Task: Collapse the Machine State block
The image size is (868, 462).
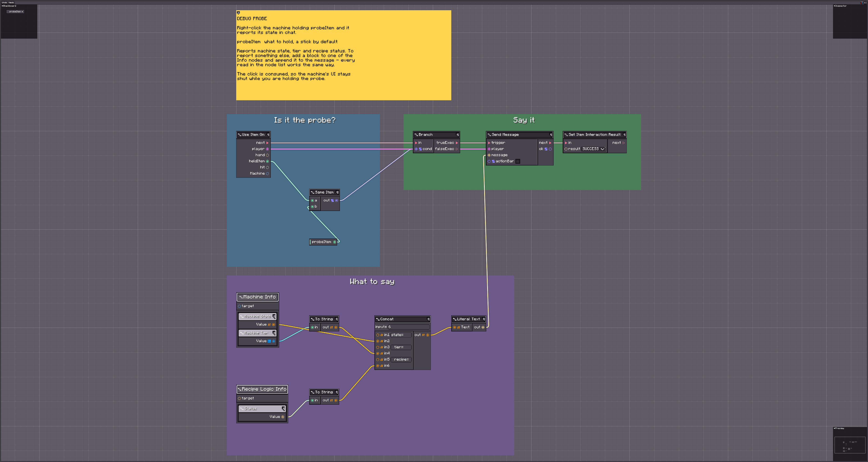Action: point(274,316)
